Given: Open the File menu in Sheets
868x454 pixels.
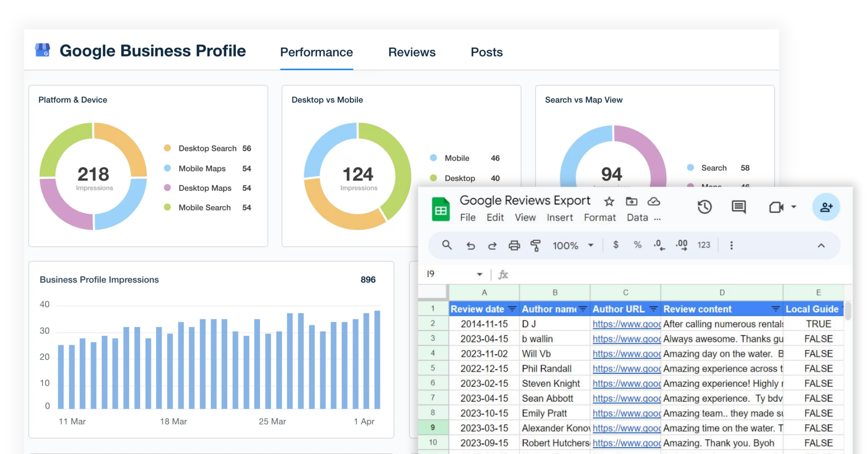Looking at the screenshot, I should click(468, 218).
